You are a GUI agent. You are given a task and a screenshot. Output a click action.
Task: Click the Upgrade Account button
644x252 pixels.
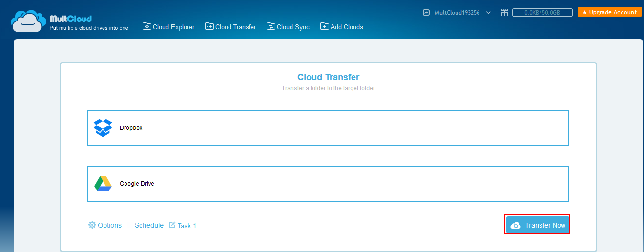609,12
